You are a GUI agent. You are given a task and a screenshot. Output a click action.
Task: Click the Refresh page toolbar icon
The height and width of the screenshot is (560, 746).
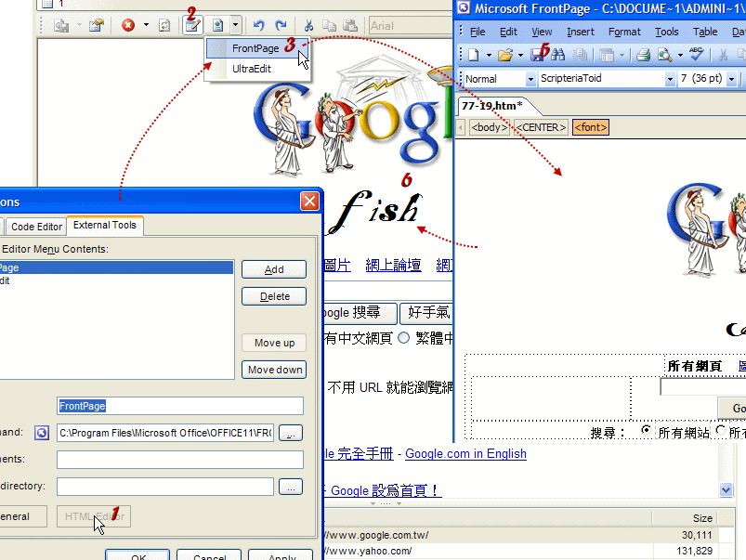pyautogui.click(x=164, y=25)
